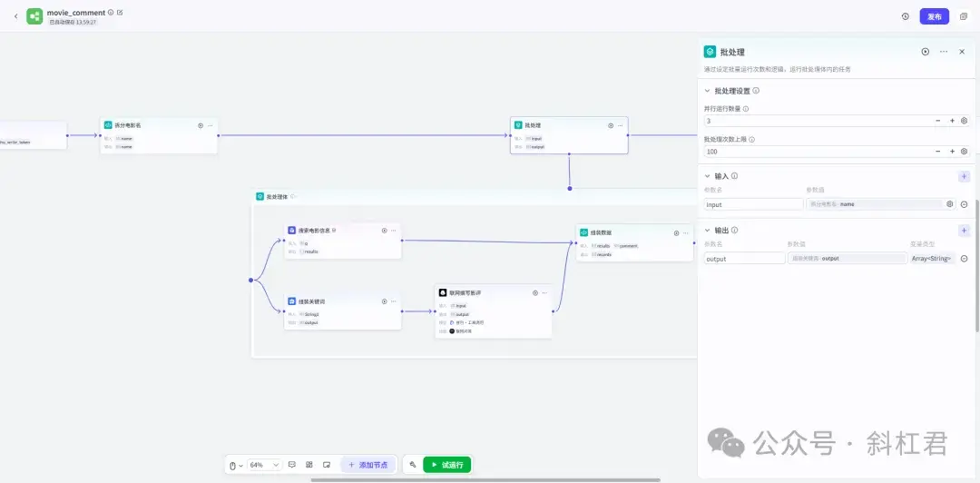Click the 拆分电影名 node code icon

(x=108, y=125)
